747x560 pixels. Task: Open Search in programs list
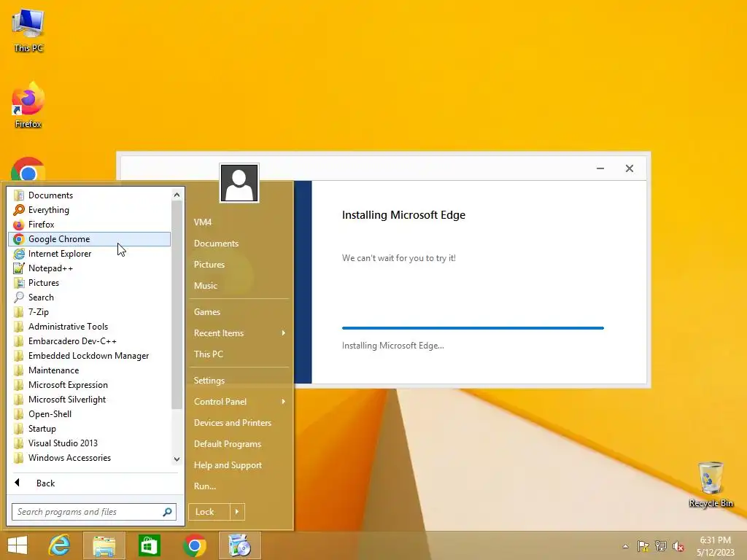coord(90,297)
